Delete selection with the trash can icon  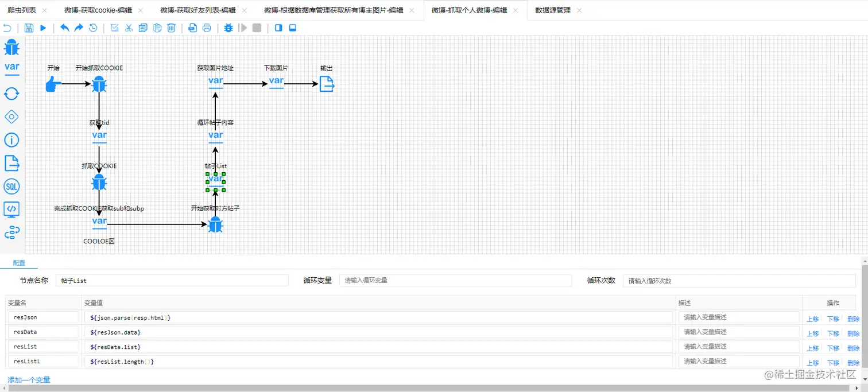[x=171, y=28]
